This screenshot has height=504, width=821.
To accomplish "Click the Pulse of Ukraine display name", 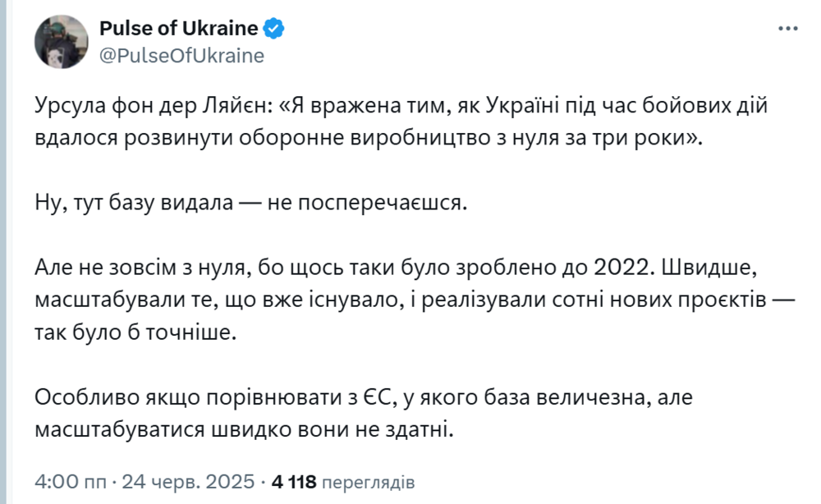I will point(178,30).
